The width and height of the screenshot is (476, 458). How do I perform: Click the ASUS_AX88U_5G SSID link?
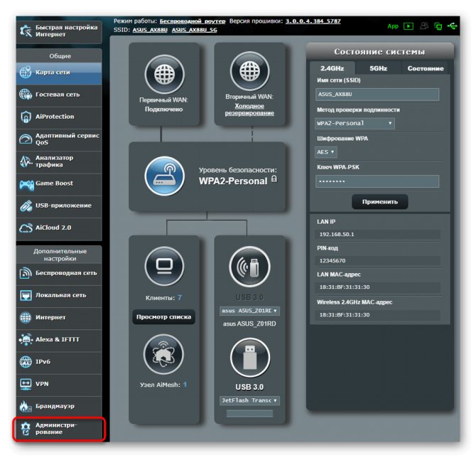click(194, 30)
